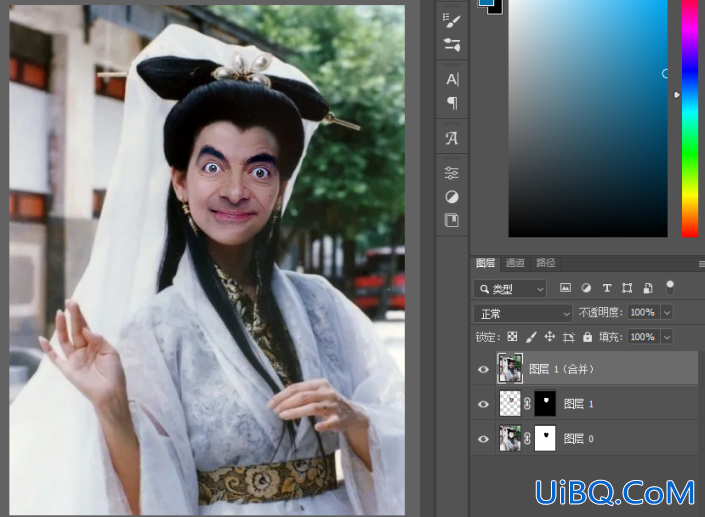Image resolution: width=705 pixels, height=517 pixels.
Task: Switch to the 通道 tab
Action: click(x=515, y=263)
